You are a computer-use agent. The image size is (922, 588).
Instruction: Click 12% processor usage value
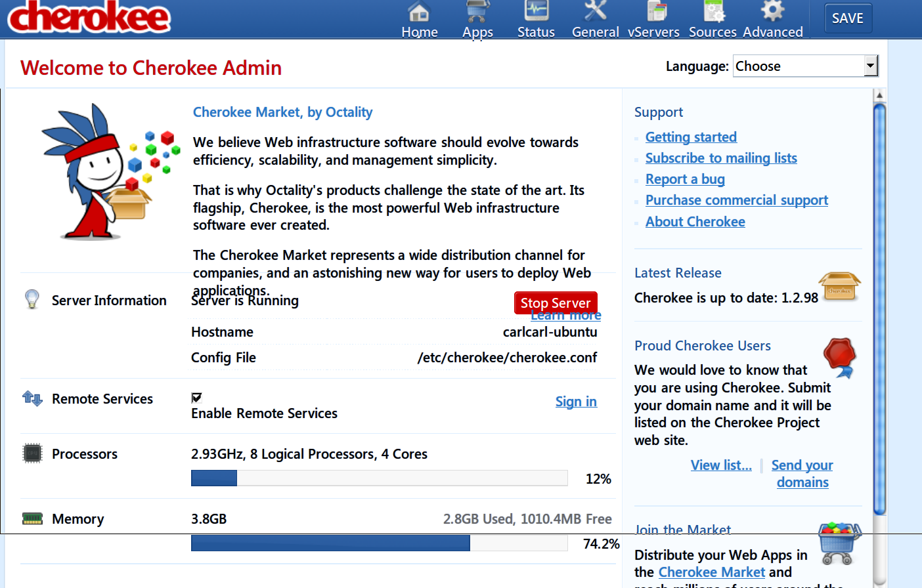pos(598,479)
